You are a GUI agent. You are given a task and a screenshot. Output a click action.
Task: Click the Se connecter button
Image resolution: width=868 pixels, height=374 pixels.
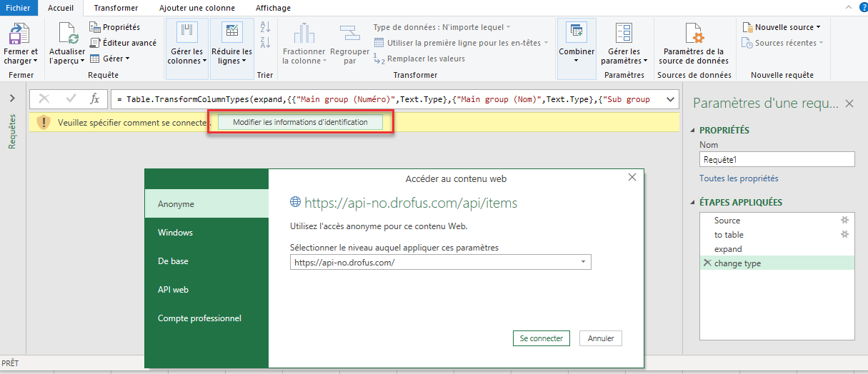click(541, 338)
